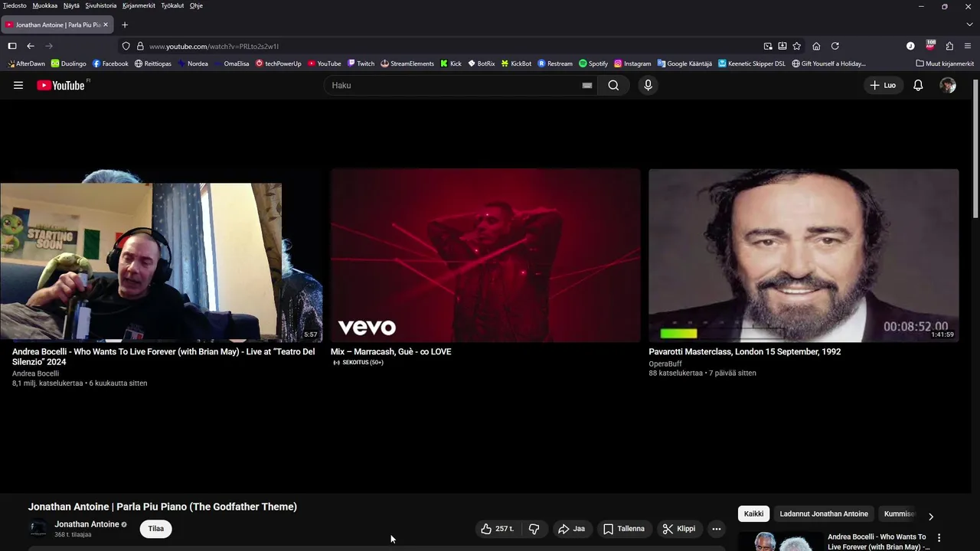
Task: Show more filter chips with right chevron
Action: (930, 517)
